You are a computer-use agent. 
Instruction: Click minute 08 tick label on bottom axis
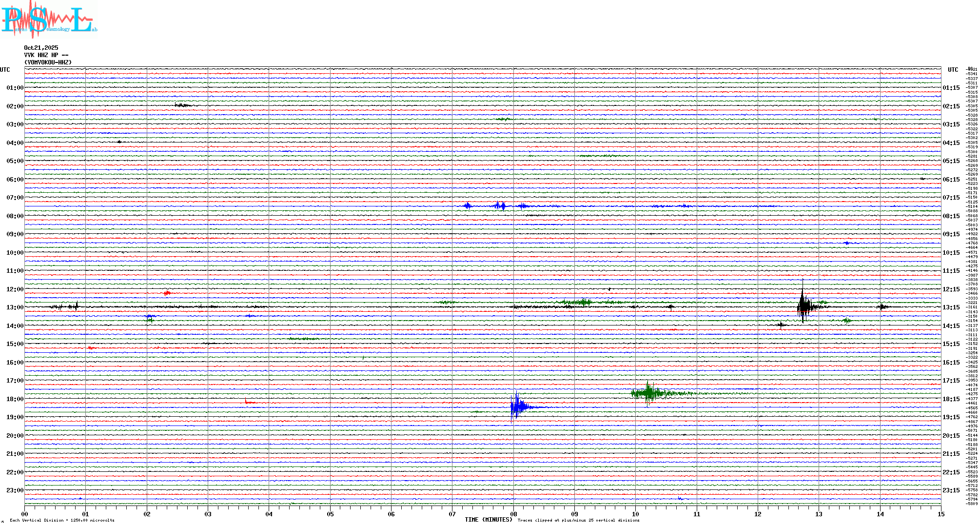pyautogui.click(x=513, y=514)
